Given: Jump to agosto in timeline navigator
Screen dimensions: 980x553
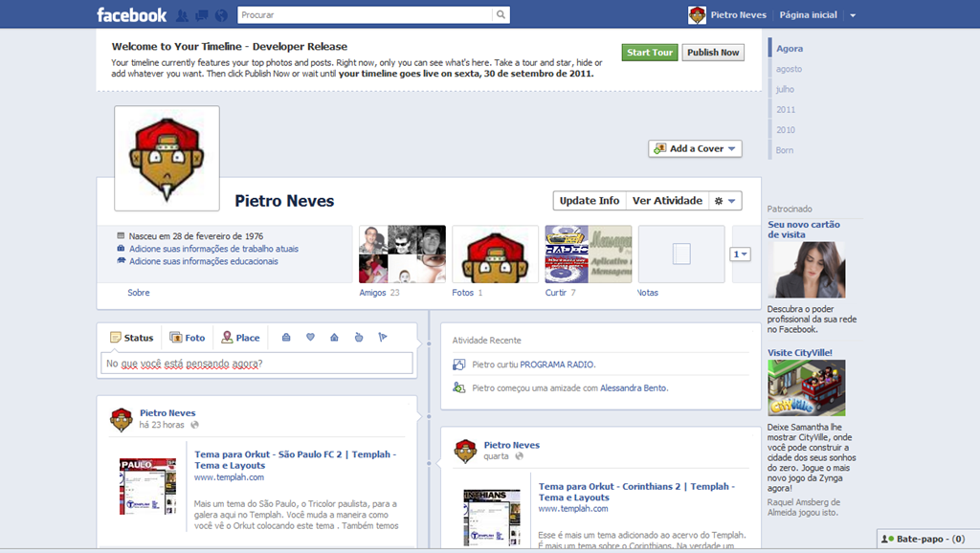Looking at the screenshot, I should (789, 69).
